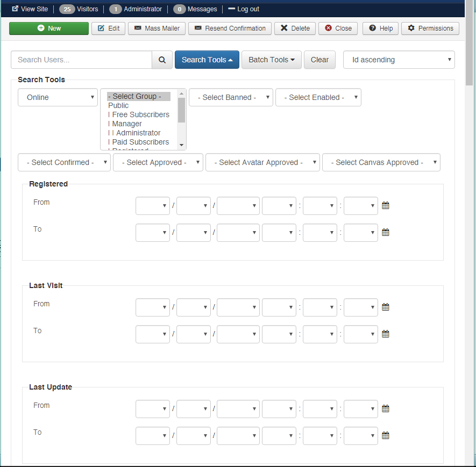Select Manager group in list
This screenshot has width=476, height=467.
pyautogui.click(x=138, y=124)
